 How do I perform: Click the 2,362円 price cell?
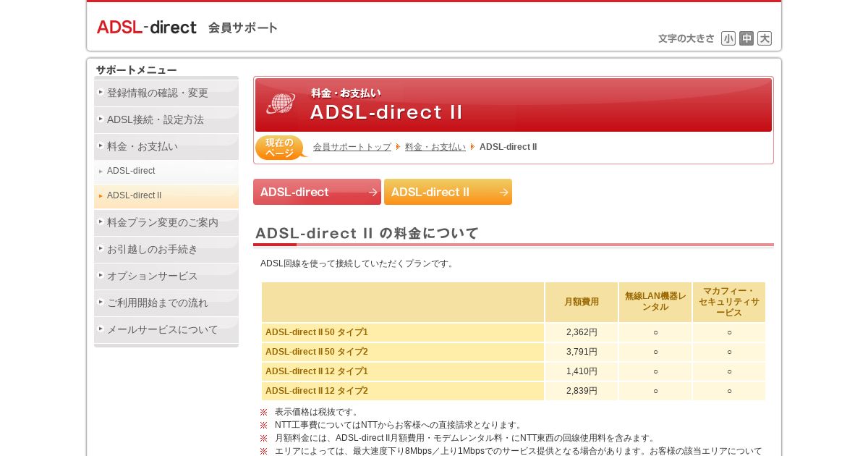[x=582, y=332]
